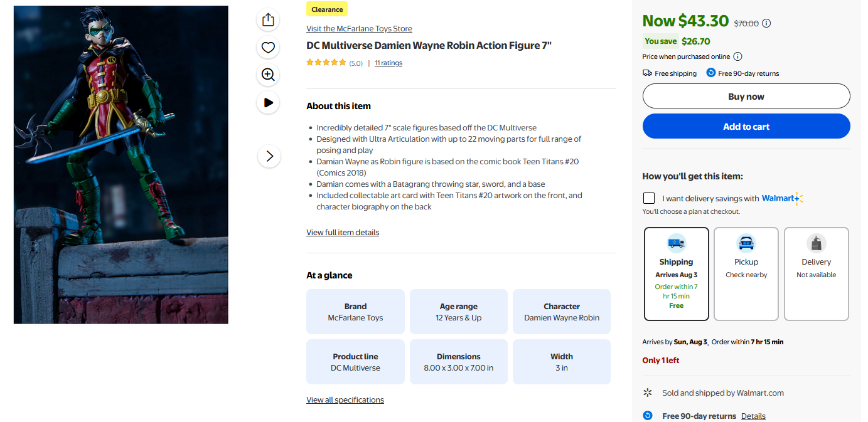Select the Shipping fulfillment option

(x=676, y=273)
